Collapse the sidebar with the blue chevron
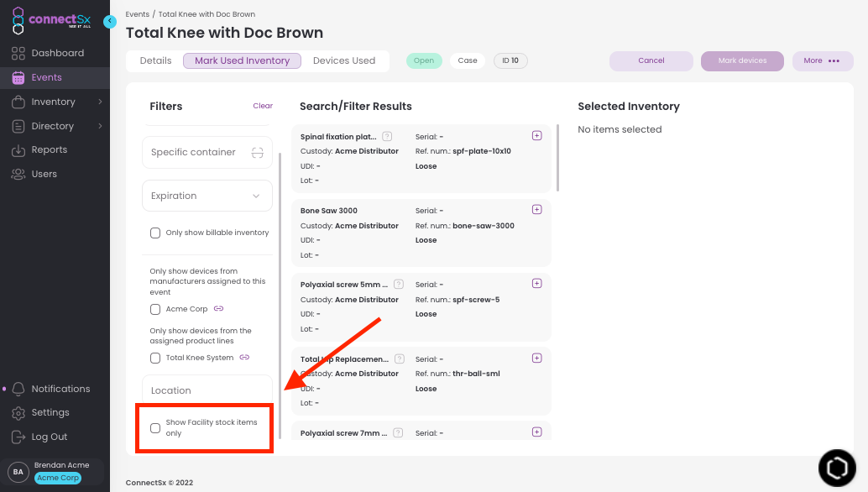This screenshot has height=492, width=868. pos(110,22)
